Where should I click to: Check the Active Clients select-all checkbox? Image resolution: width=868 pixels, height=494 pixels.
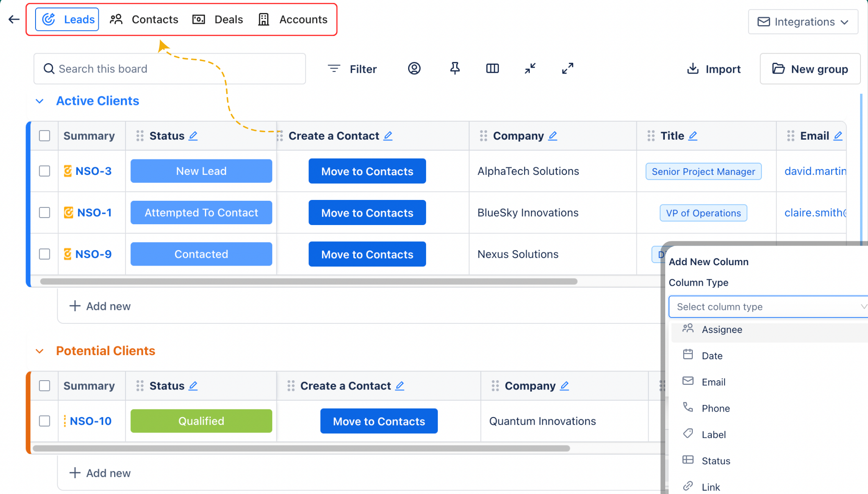(x=44, y=136)
